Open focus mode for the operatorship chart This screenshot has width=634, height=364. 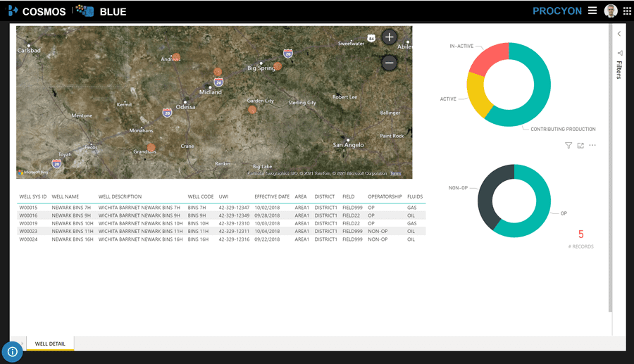coord(580,146)
